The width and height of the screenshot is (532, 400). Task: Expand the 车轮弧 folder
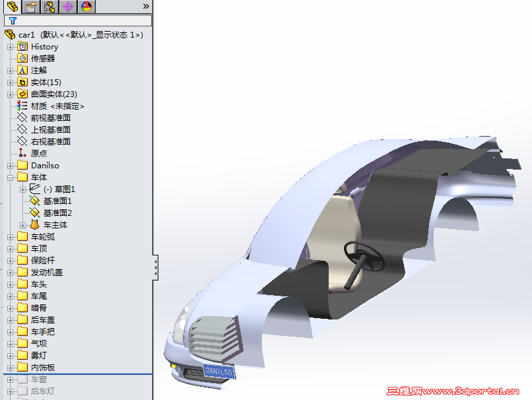(10, 237)
